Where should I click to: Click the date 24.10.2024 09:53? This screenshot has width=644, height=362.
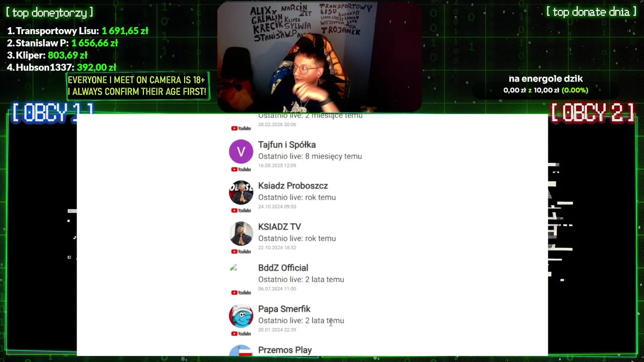coord(277,207)
